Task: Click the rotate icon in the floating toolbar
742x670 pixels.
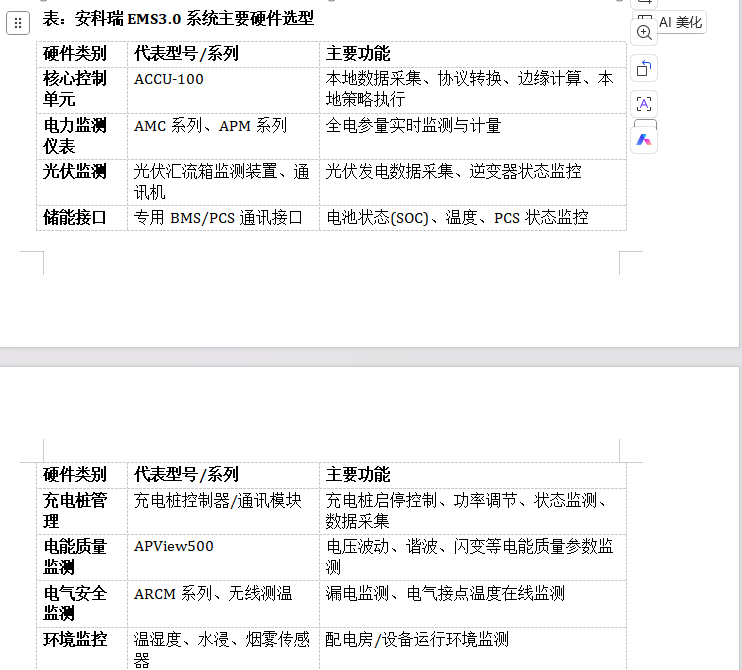Action: pos(645,68)
